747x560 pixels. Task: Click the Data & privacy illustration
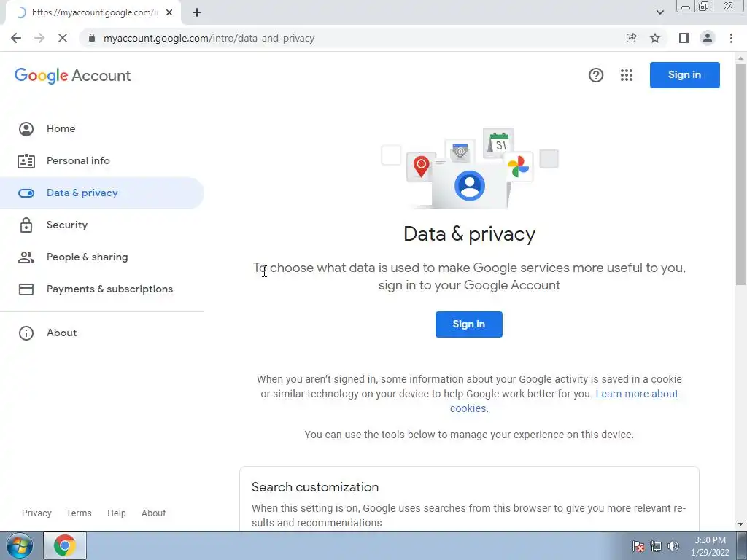click(x=470, y=168)
